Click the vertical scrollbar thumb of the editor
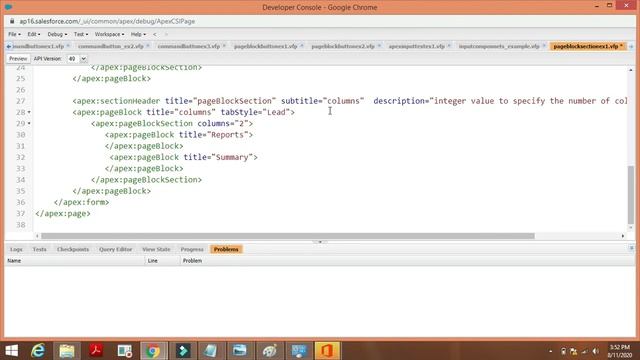This screenshot has height=360, width=640. pos(631,195)
